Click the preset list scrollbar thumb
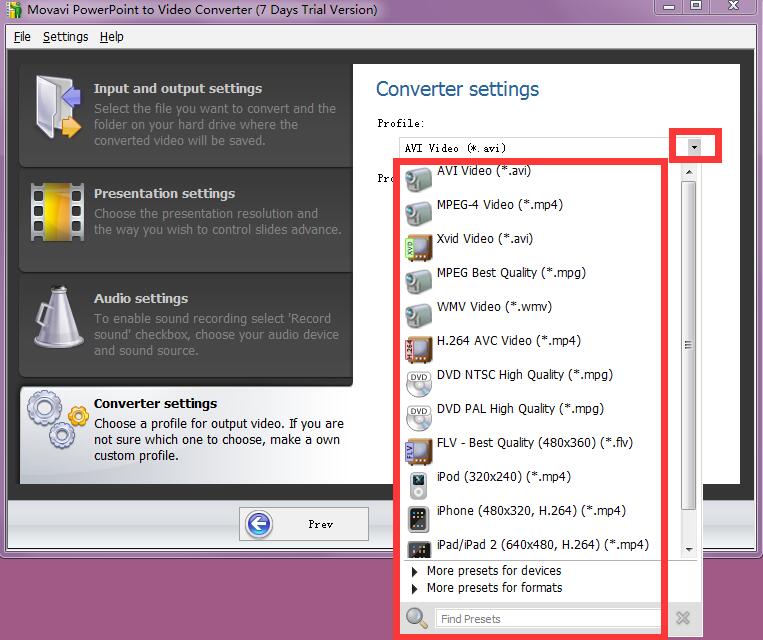Screen dimensions: 763x640 [x=689, y=345]
